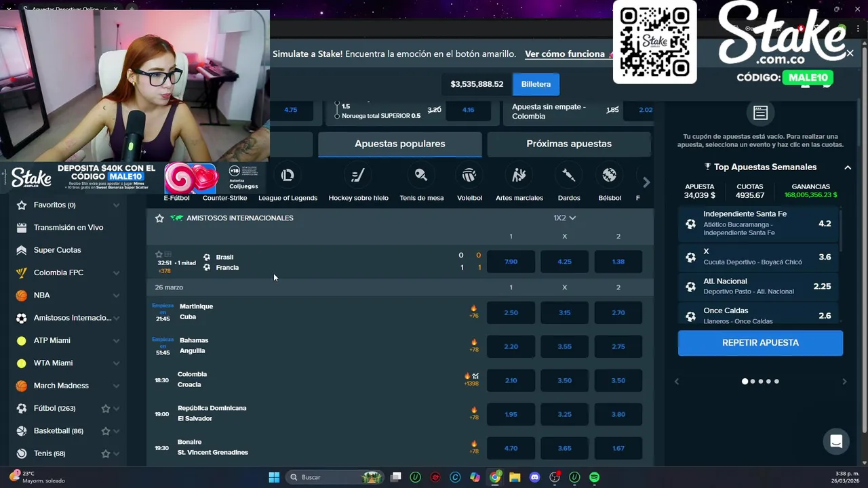868x488 pixels.
Task: Switch to Chrome in the taskbar
Action: [x=495, y=477]
